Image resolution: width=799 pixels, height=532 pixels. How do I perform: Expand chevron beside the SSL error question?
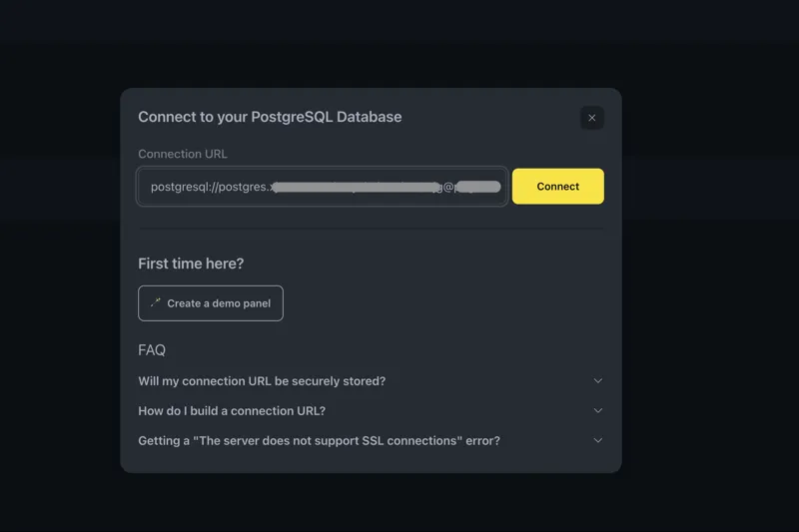click(x=598, y=441)
